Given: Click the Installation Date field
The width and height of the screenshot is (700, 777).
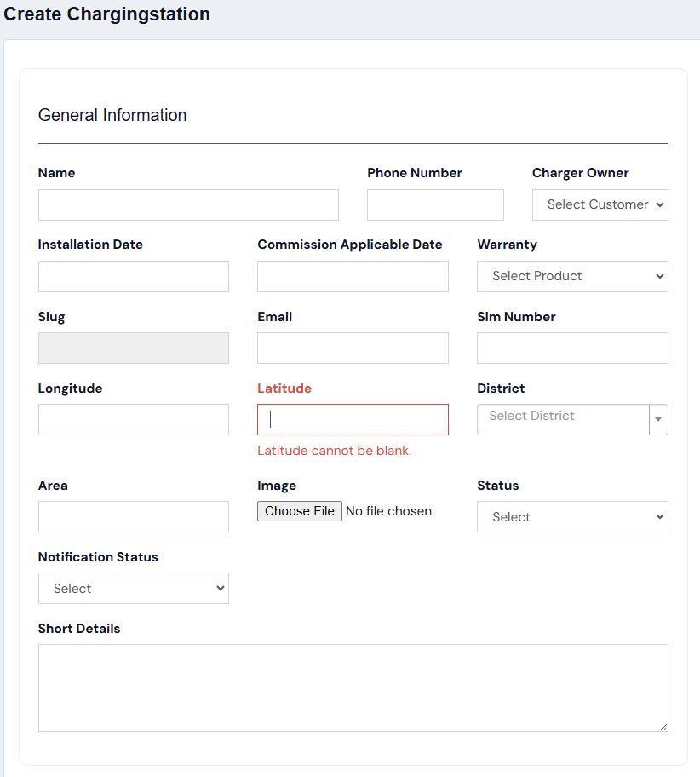Looking at the screenshot, I should click(133, 276).
